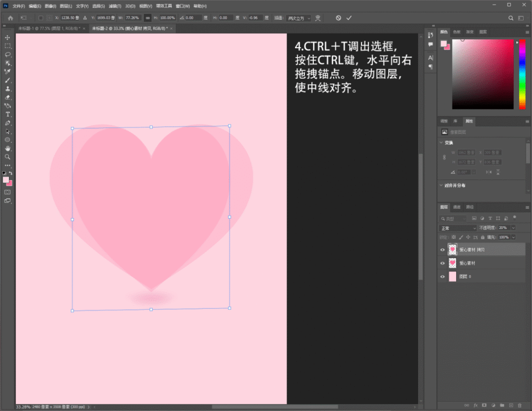
Task: Toggle relative positioning triangle icon
Action: 85,18
